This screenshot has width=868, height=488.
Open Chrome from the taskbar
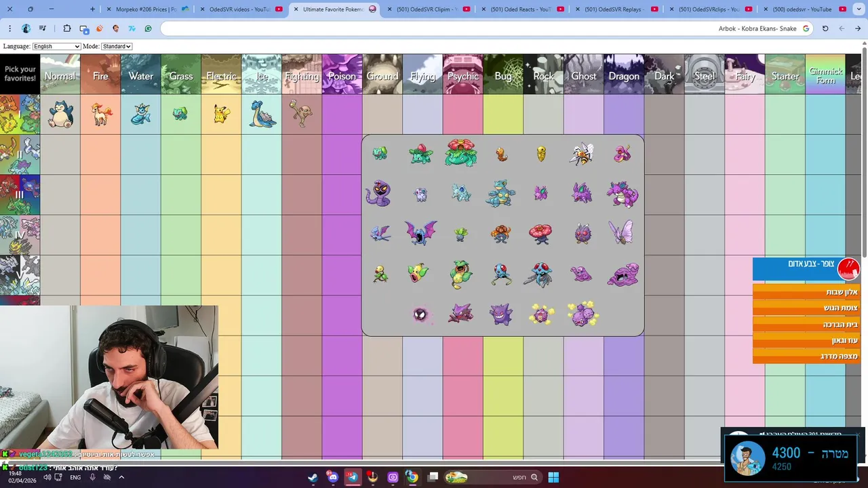(412, 477)
